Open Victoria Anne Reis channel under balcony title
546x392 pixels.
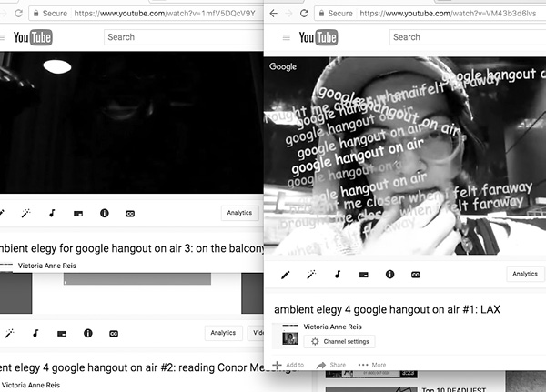coord(47,266)
